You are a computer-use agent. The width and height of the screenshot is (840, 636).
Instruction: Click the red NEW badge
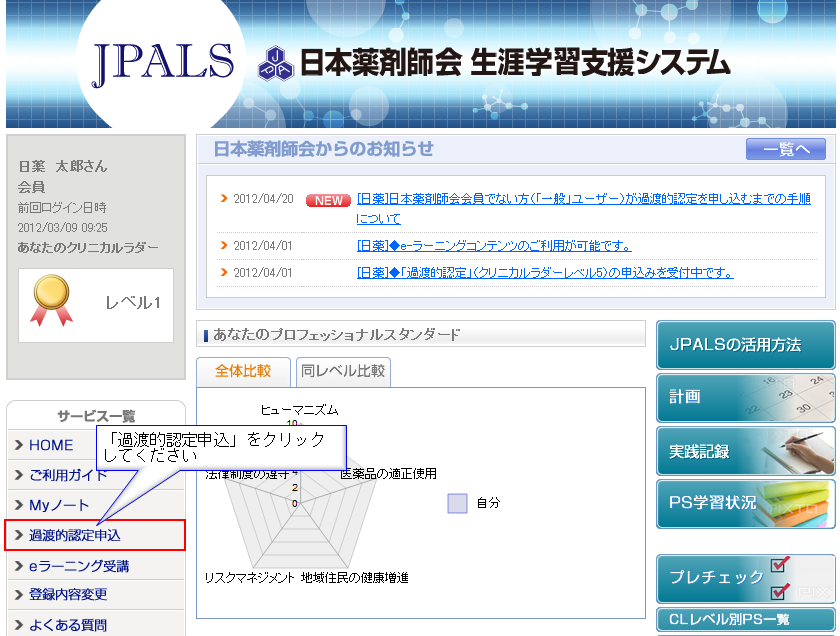tap(328, 200)
